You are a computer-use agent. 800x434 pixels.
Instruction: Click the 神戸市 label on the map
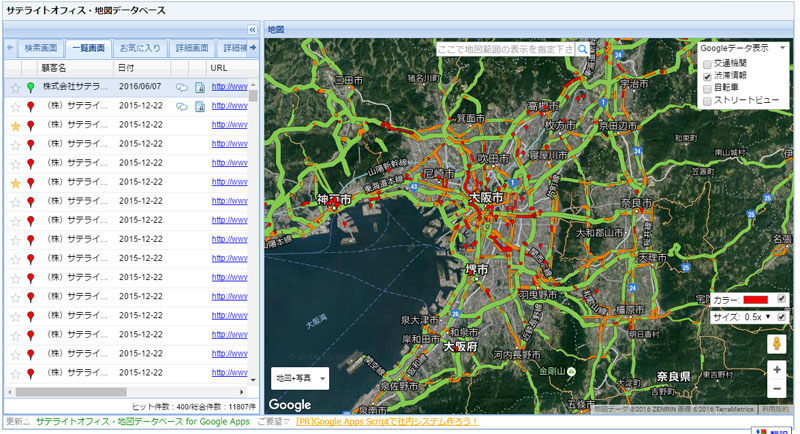click(x=333, y=199)
